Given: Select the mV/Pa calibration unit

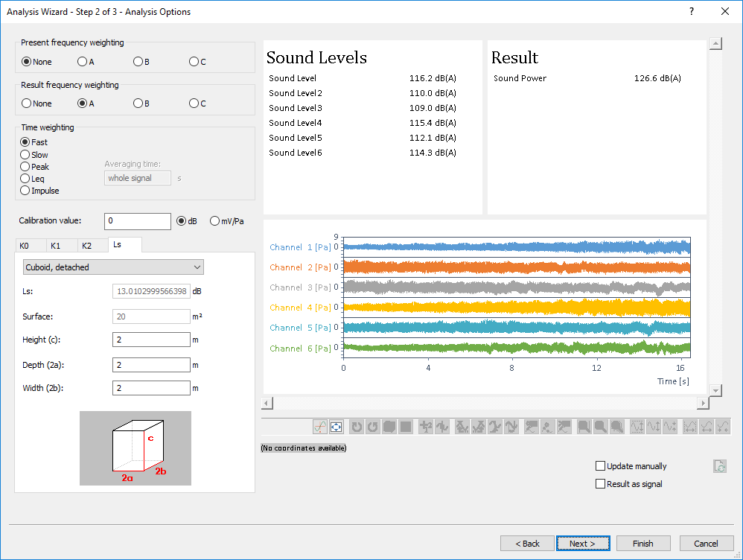Looking at the screenshot, I should point(227,221).
